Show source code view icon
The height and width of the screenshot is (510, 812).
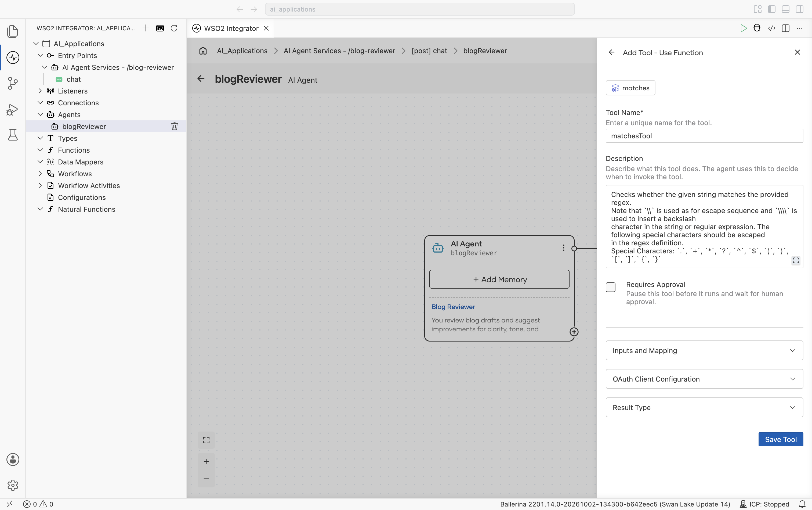[771, 28]
